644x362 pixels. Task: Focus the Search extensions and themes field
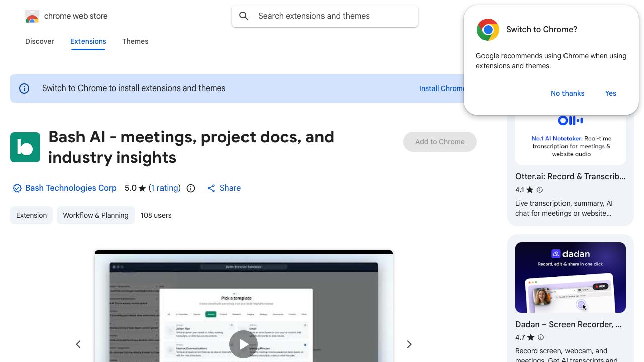[x=325, y=16]
